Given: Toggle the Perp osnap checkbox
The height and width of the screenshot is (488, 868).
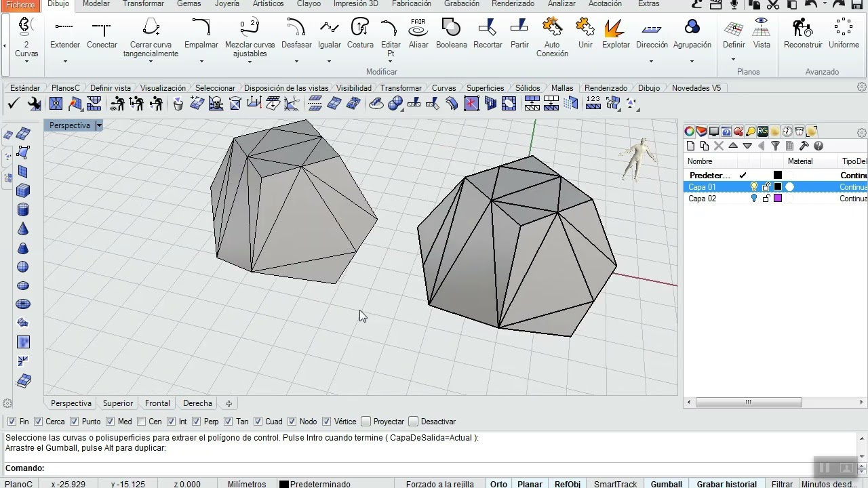Looking at the screenshot, I should (x=197, y=422).
